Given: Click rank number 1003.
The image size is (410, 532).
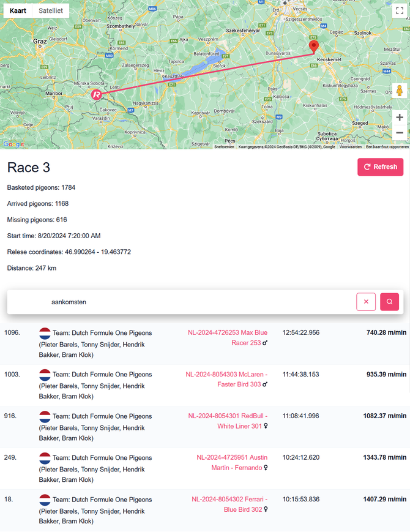Looking at the screenshot, I should coord(12,374).
